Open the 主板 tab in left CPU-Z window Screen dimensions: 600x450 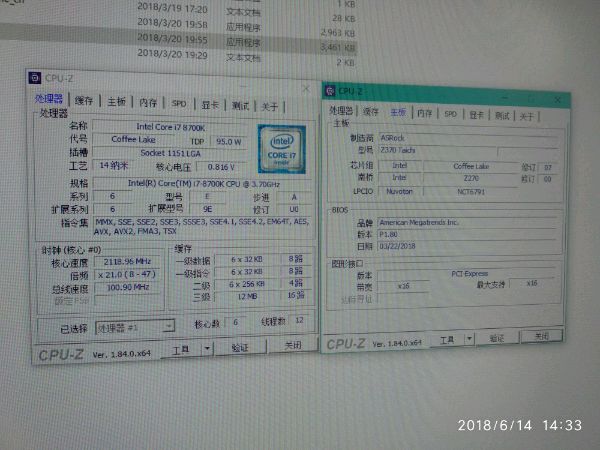pyautogui.click(x=116, y=101)
